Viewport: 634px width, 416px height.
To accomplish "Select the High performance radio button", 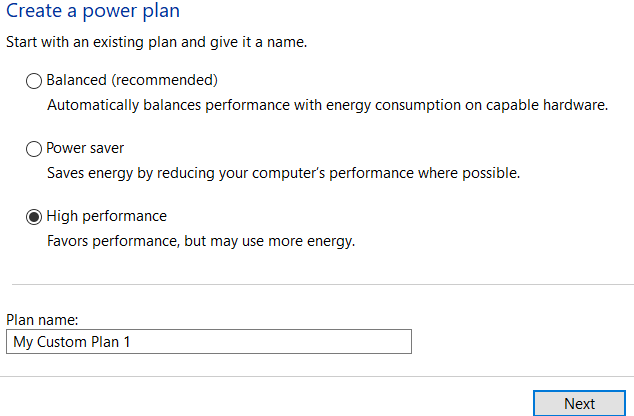I will click(x=34, y=217).
